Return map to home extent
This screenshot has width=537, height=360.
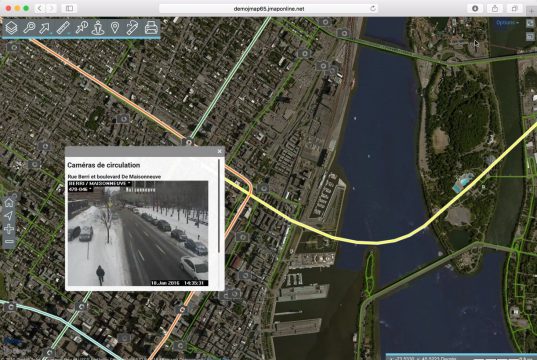(9, 202)
